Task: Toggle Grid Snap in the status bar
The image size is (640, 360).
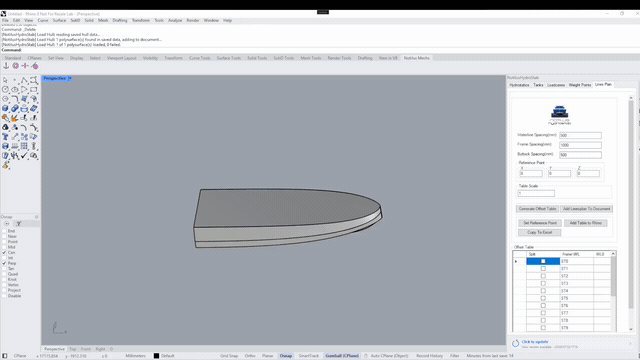Action: (229, 356)
